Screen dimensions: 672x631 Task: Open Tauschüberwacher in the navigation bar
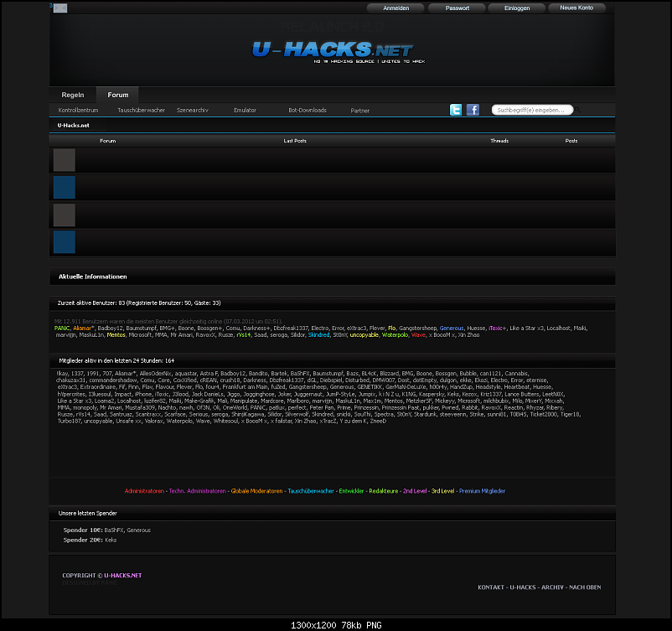coord(141,110)
